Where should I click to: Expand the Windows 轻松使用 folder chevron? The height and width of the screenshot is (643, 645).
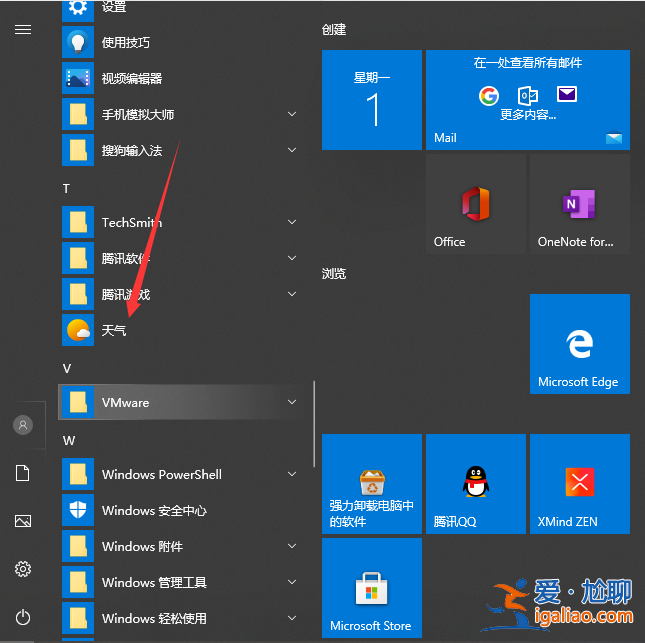292,618
